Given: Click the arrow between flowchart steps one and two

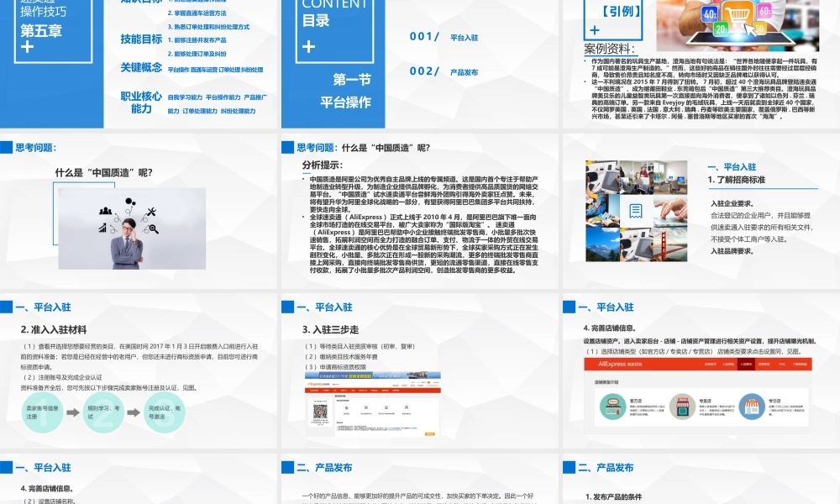Looking at the screenshot, I should tap(72, 412).
